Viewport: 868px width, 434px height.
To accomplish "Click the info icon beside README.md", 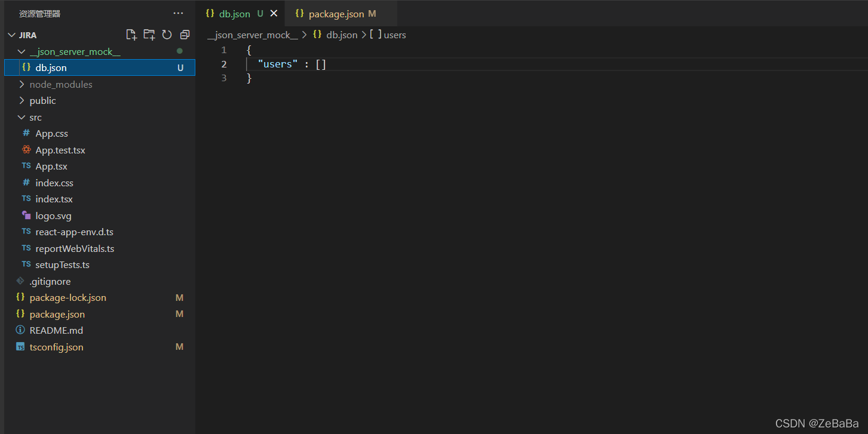I will click(20, 330).
